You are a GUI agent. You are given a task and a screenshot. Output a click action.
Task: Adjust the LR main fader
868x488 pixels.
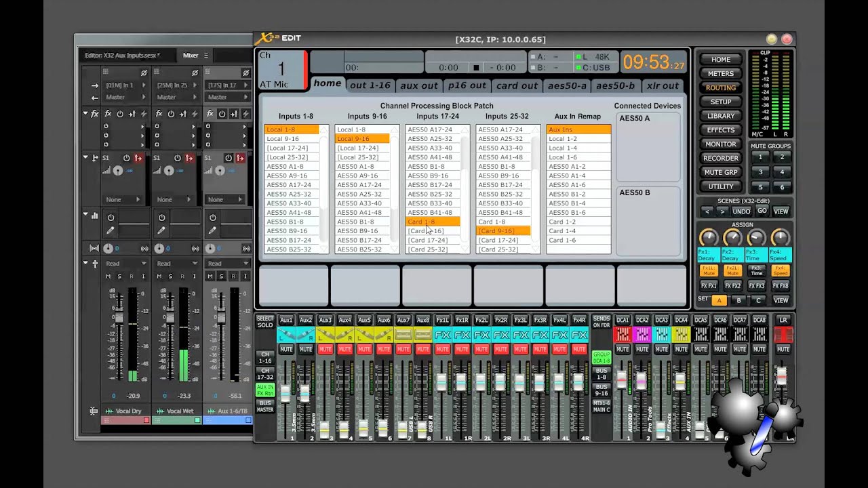(x=782, y=376)
